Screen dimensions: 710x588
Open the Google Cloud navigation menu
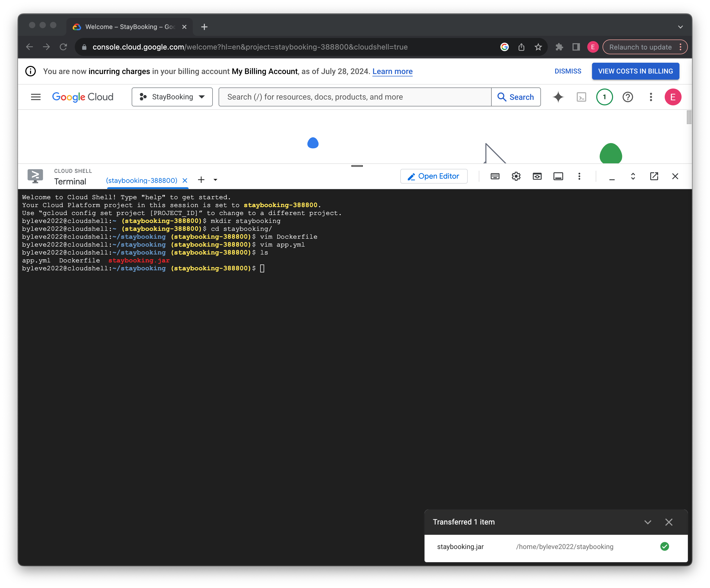coord(36,97)
